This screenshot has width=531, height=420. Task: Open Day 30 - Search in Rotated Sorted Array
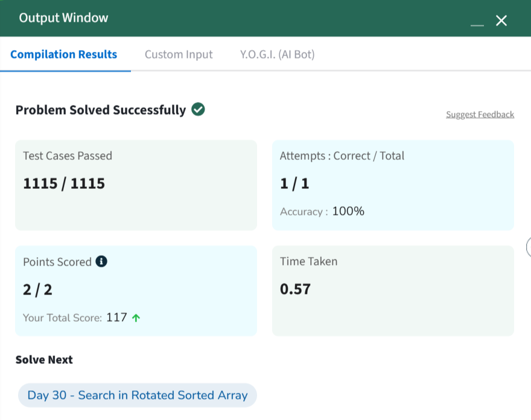(x=138, y=395)
